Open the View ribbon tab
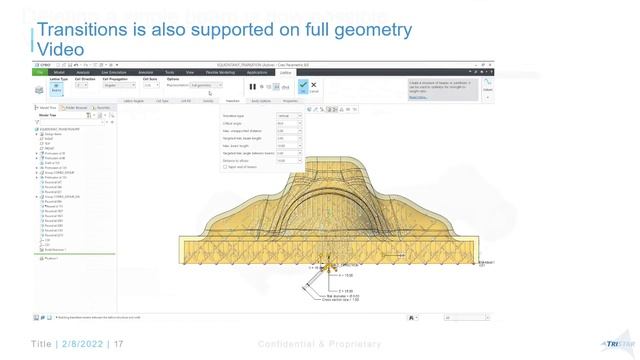This screenshot has width=640, height=360. tap(190, 72)
